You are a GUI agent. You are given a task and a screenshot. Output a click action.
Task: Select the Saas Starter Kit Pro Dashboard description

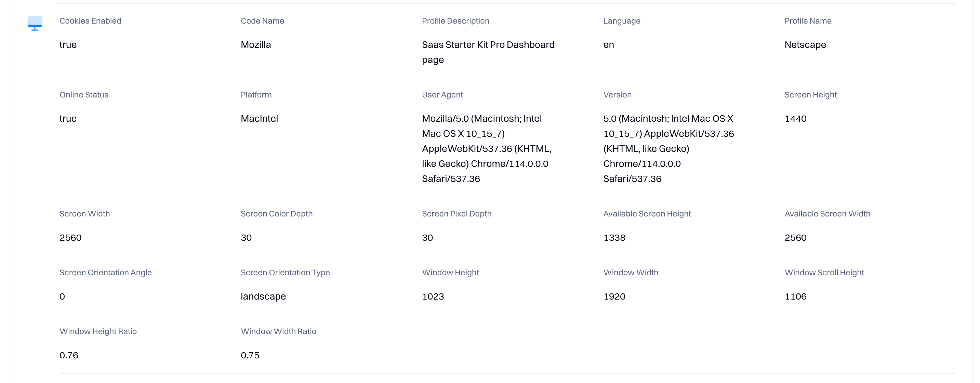[x=488, y=52]
